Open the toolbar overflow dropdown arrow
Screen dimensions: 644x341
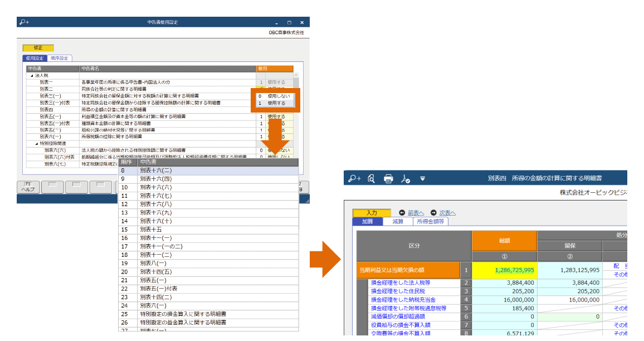[422, 179]
